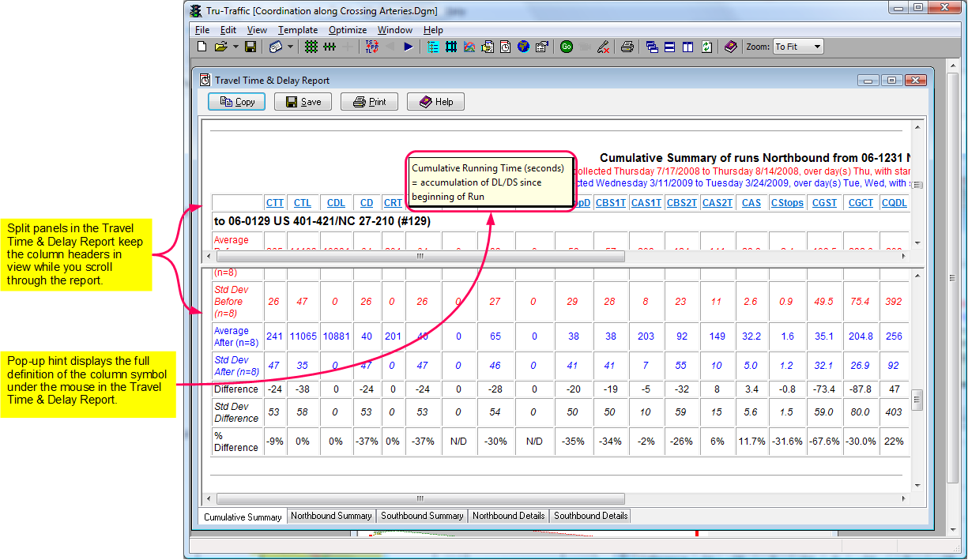Image resolution: width=968 pixels, height=560 pixels.
Task: Open the Print tool on the main toolbar
Action: point(627,47)
